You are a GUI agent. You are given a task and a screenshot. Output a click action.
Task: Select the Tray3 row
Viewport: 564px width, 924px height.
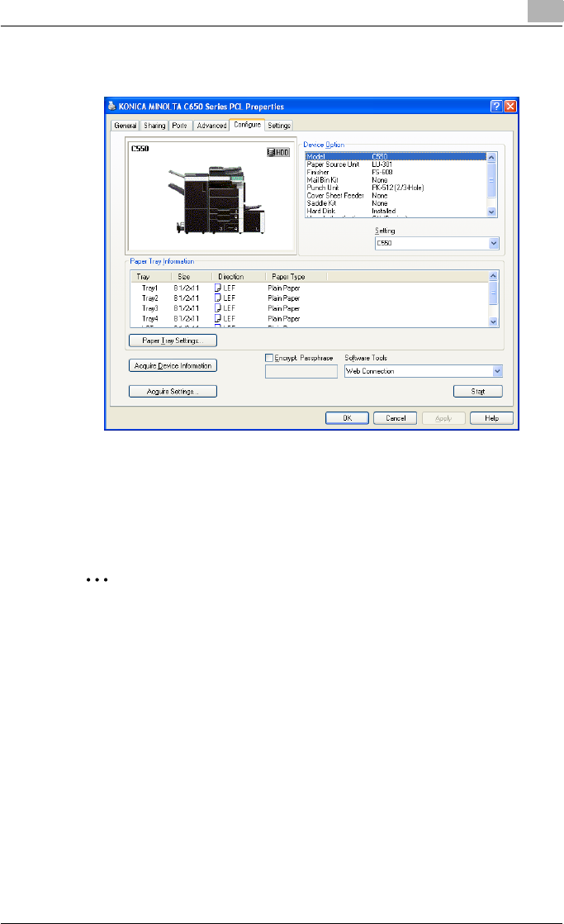(x=310, y=308)
